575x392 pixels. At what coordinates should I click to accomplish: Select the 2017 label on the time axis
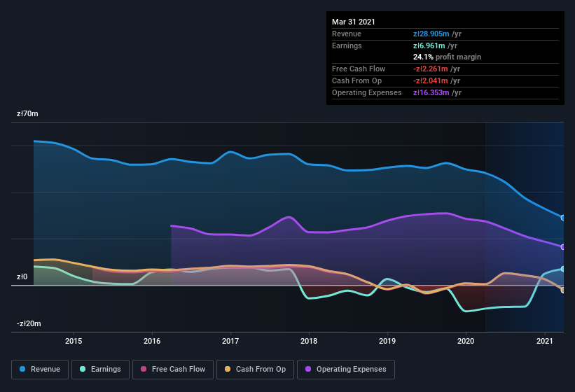click(x=230, y=341)
